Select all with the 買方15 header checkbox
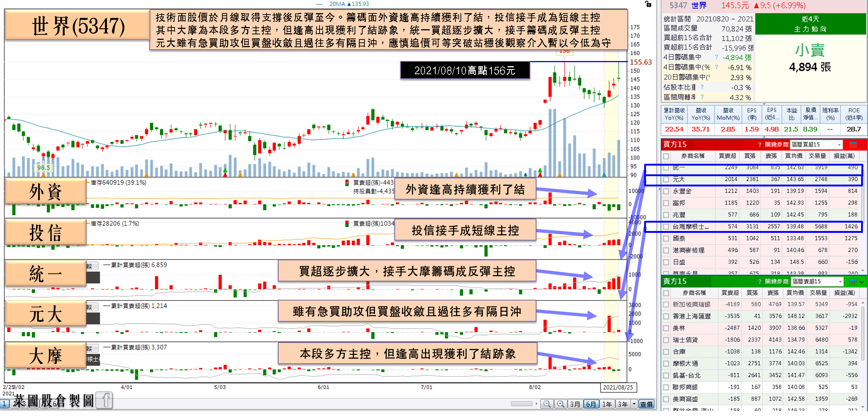Image resolution: width=868 pixels, height=420 pixels. (666, 156)
